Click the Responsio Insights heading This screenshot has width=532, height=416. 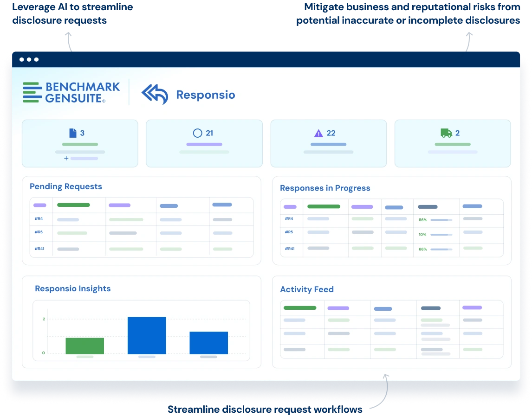72,288
